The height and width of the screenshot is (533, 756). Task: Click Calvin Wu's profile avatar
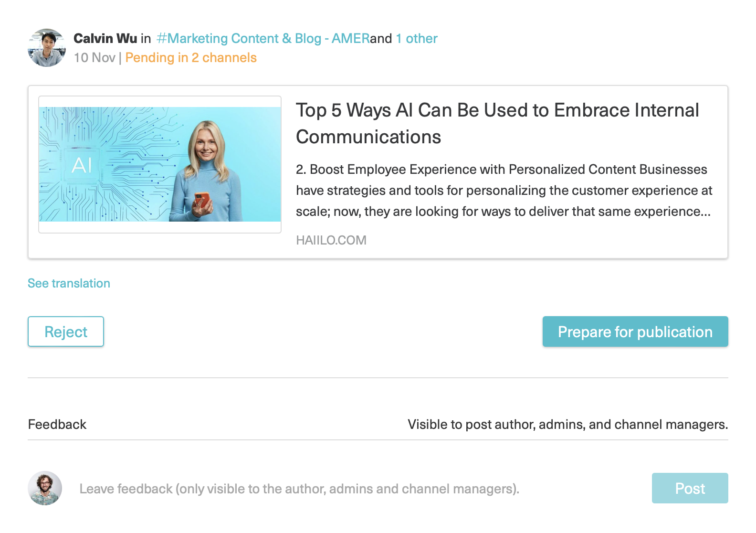point(47,48)
